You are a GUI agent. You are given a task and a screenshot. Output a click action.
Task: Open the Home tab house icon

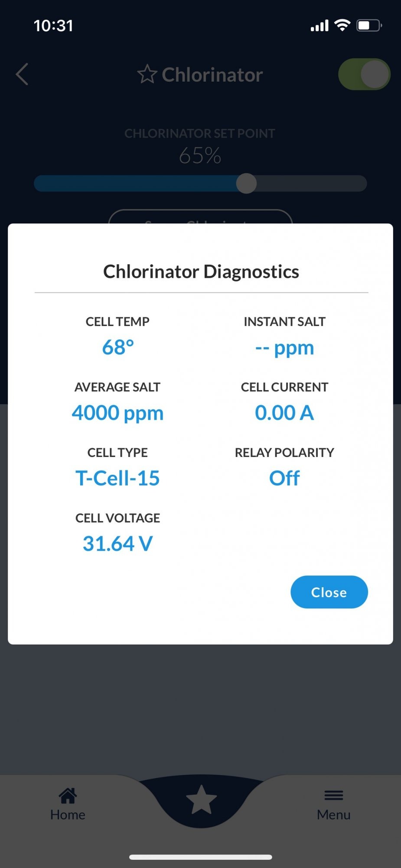tap(68, 796)
